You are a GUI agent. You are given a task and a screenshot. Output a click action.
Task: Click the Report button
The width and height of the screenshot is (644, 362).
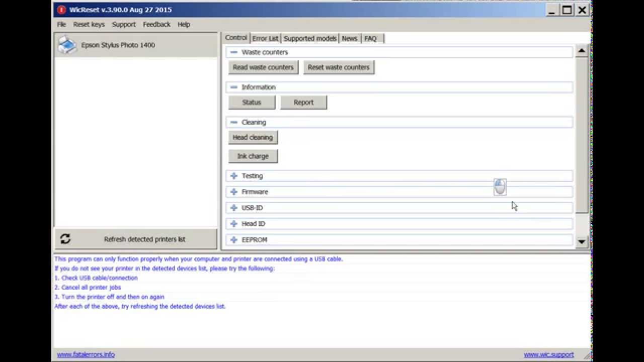(303, 102)
